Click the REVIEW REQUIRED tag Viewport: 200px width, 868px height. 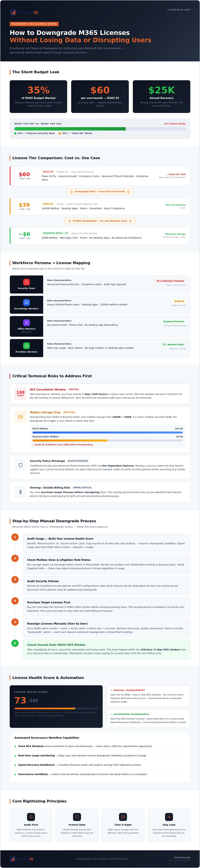point(78,461)
